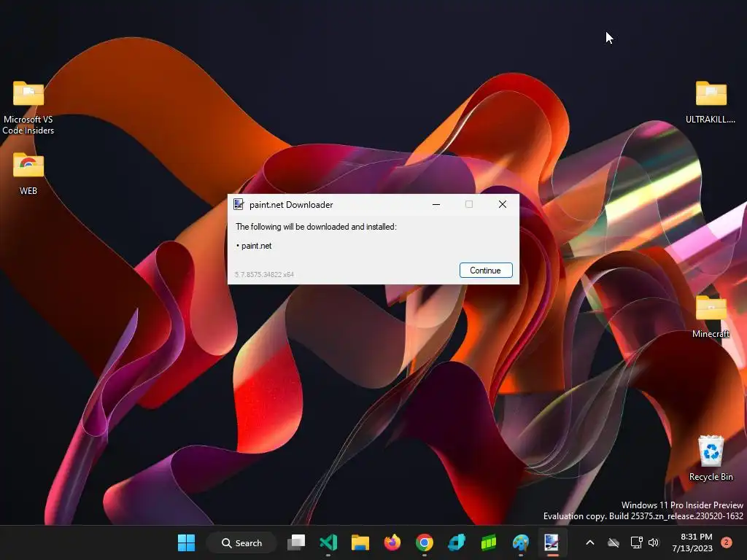This screenshot has height=560, width=747.
Task: Open network settings tray icon
Action: pos(636,542)
